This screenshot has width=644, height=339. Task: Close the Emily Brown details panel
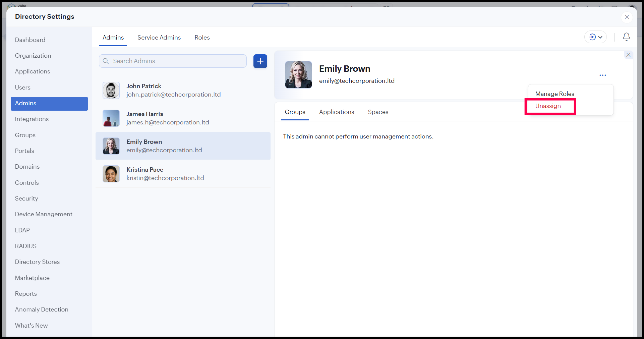point(628,55)
